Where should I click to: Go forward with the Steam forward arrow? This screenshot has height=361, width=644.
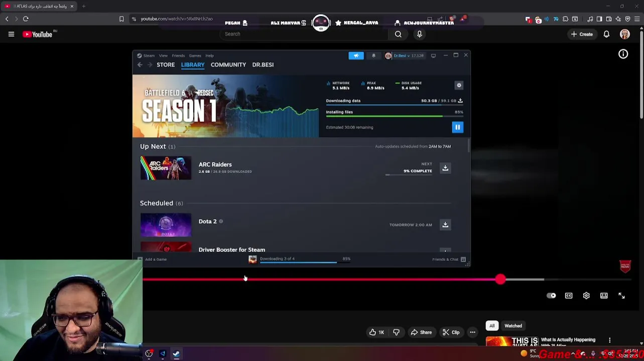pyautogui.click(x=150, y=65)
